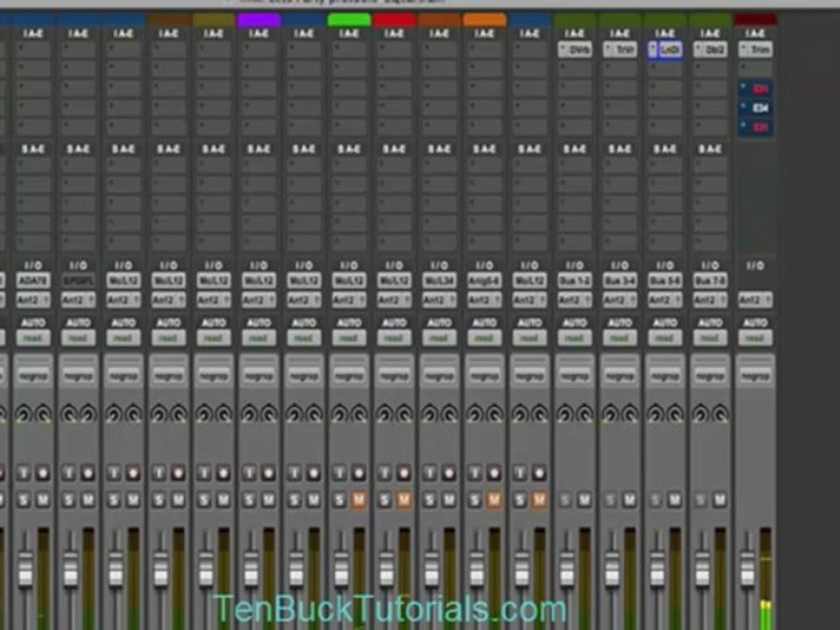This screenshot has height=630, width=840.
Task: Adjust right pan knob on olive track
Action: tap(223, 414)
